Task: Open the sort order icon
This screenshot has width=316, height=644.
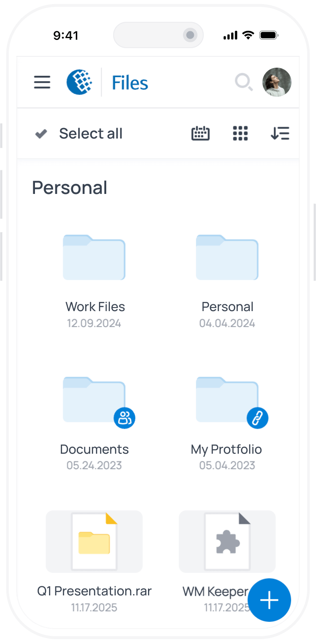Action: pyautogui.click(x=280, y=134)
